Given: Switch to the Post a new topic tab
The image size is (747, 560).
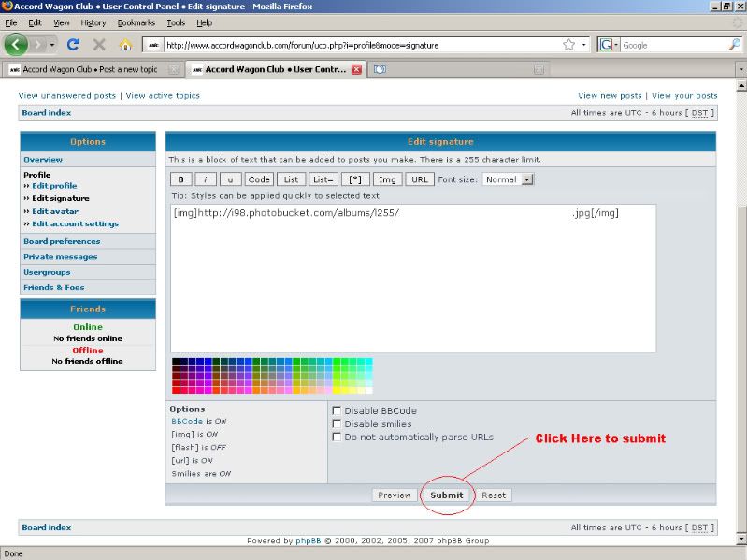Looking at the screenshot, I should coord(90,69).
